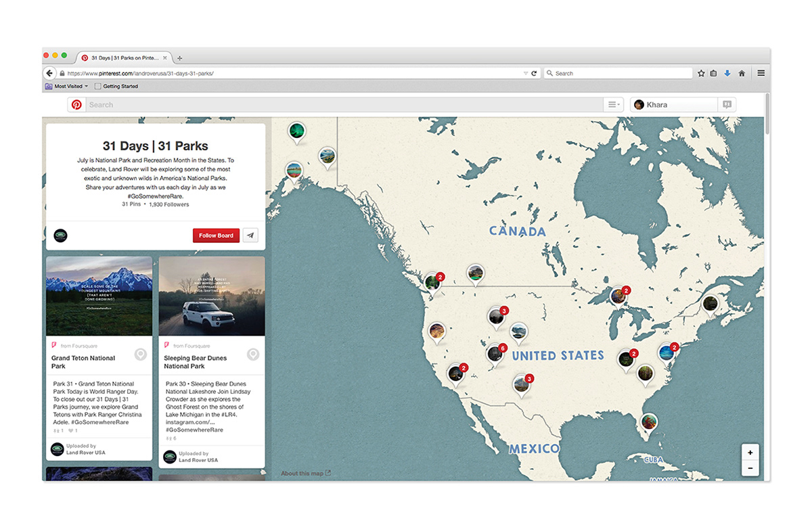The height and width of the screenshot is (525, 812).
Task: Open the Northern California map pin
Action: click(437, 332)
